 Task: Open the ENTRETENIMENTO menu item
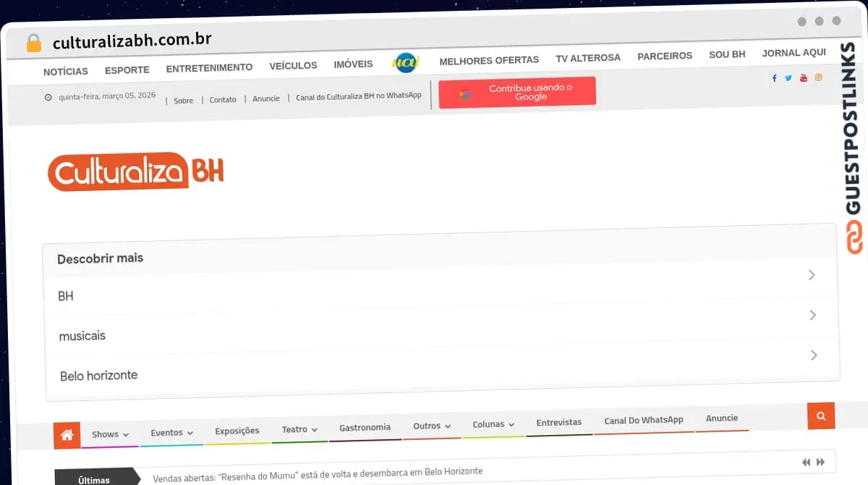tap(209, 67)
